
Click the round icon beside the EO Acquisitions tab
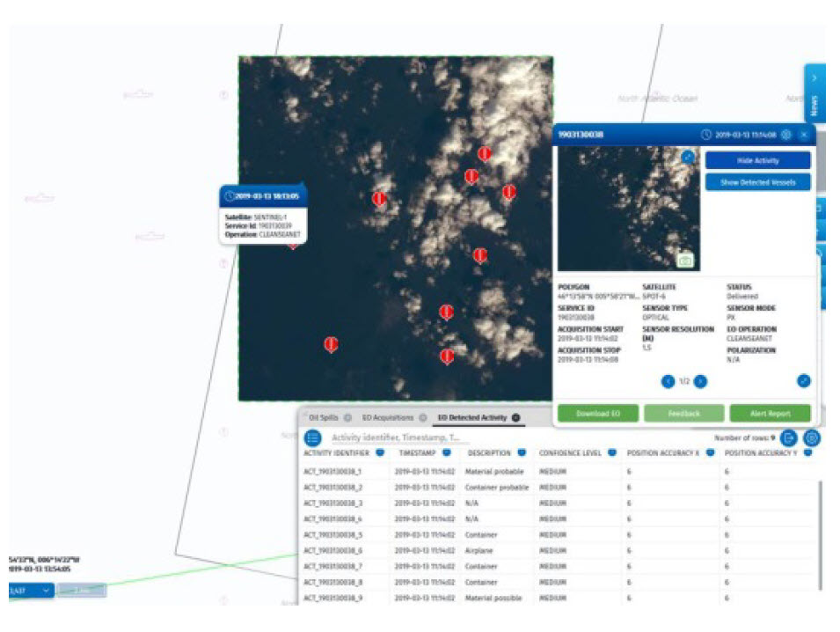(x=423, y=417)
